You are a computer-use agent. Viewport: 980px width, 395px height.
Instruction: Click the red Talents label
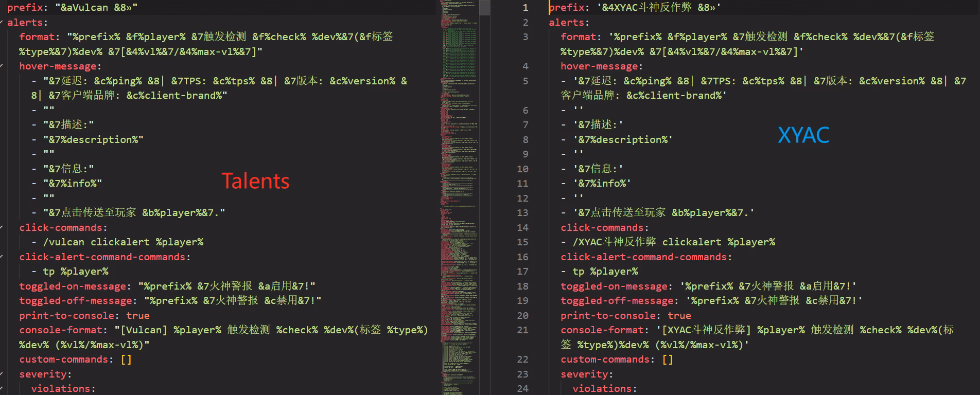[255, 181]
